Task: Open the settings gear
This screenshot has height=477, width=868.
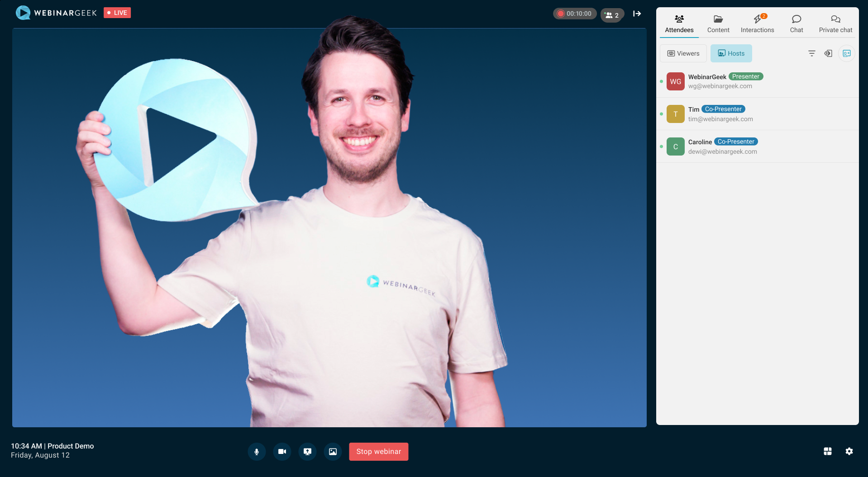Action: [849, 451]
